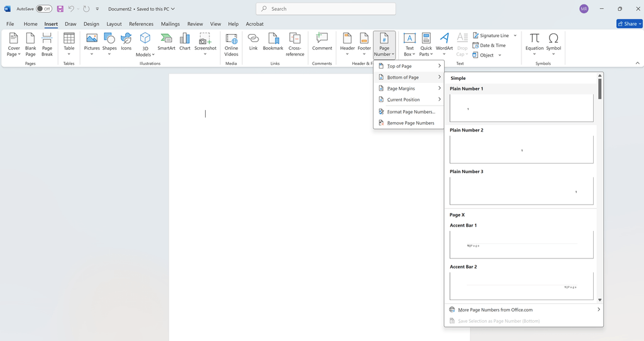Screen dimensions: 644x341
Task: Click the Search box in title bar
Action: pos(326,9)
